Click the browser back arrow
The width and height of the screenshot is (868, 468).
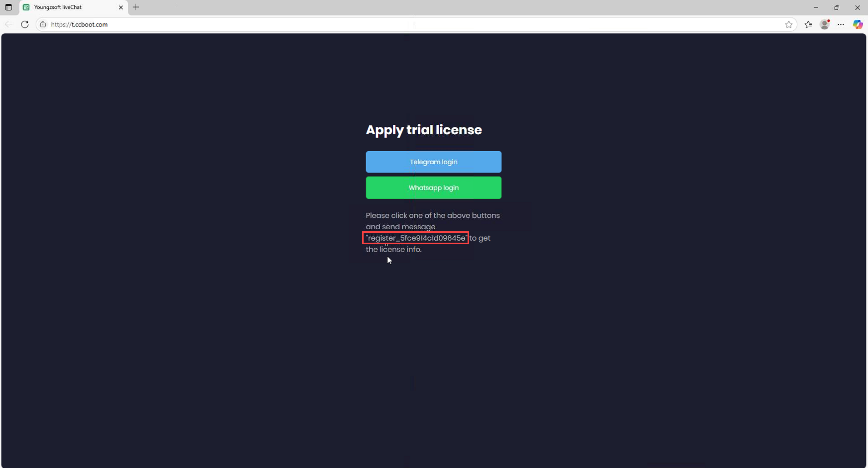(8, 24)
